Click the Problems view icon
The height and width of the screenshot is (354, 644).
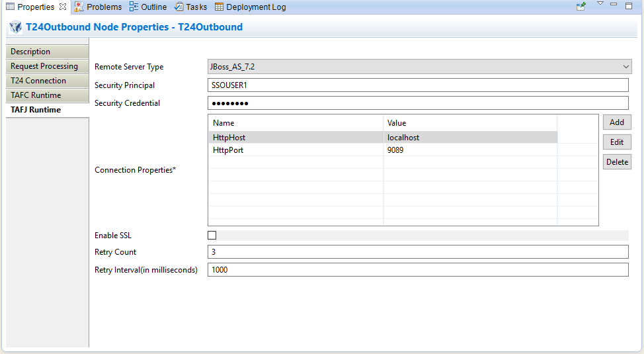[x=79, y=7]
